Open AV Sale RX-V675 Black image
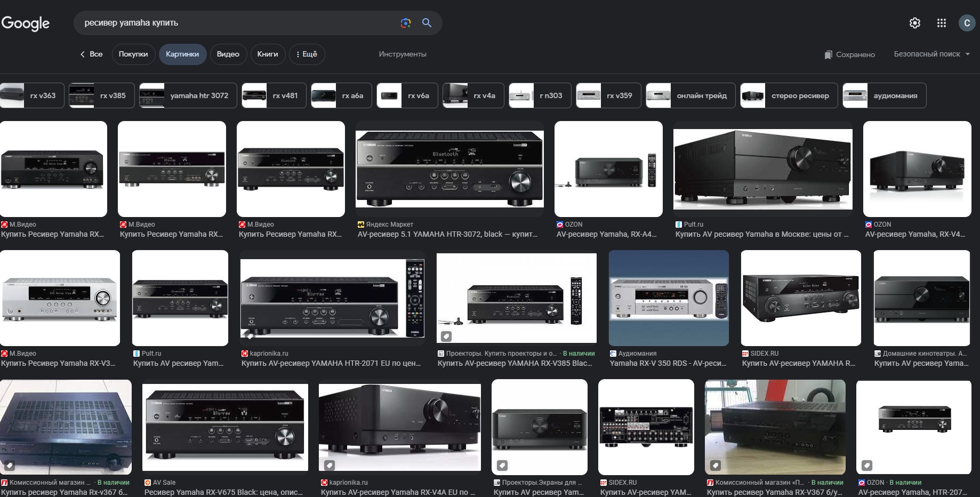 tap(225, 427)
